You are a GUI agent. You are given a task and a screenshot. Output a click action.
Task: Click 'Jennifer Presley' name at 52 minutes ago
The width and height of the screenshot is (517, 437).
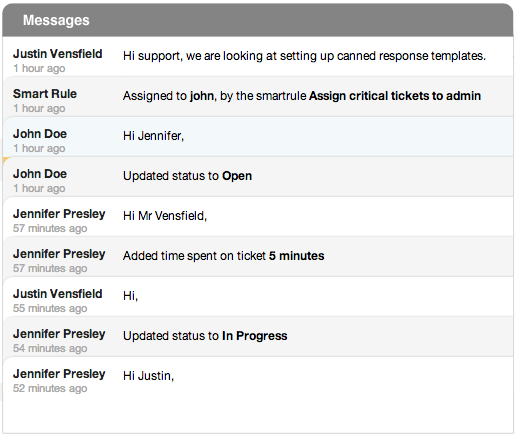click(x=59, y=374)
